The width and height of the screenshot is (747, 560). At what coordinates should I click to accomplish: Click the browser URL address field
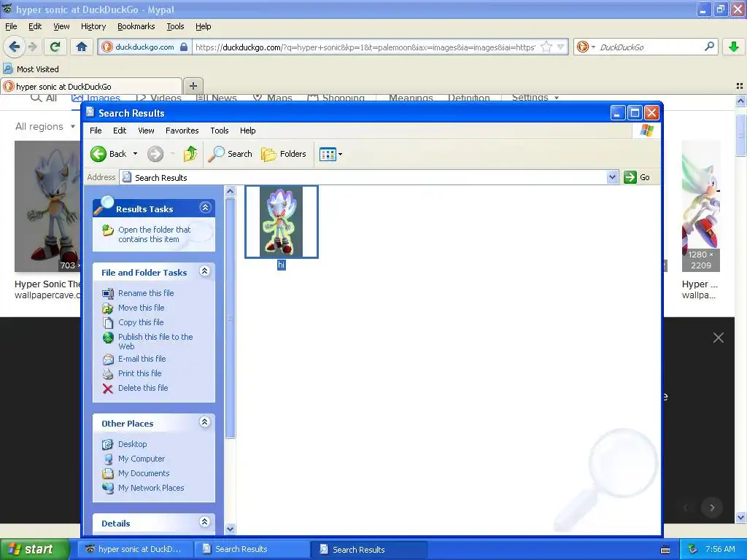(365, 47)
